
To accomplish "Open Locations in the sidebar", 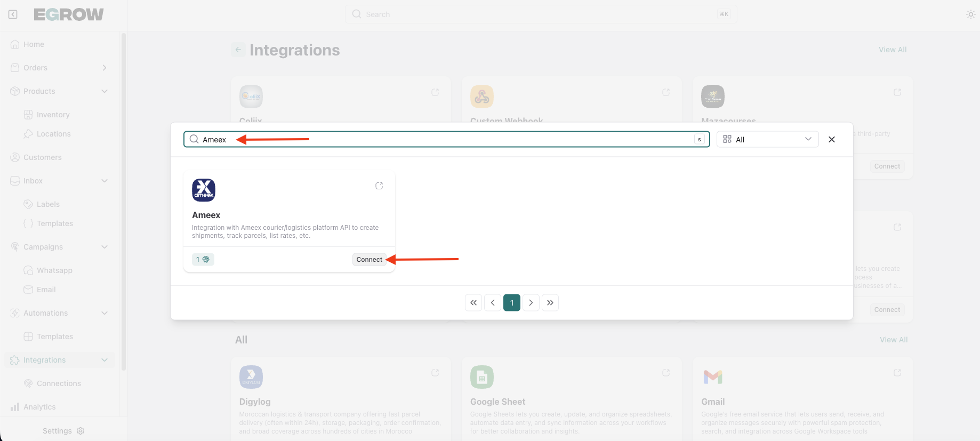I will (53, 134).
